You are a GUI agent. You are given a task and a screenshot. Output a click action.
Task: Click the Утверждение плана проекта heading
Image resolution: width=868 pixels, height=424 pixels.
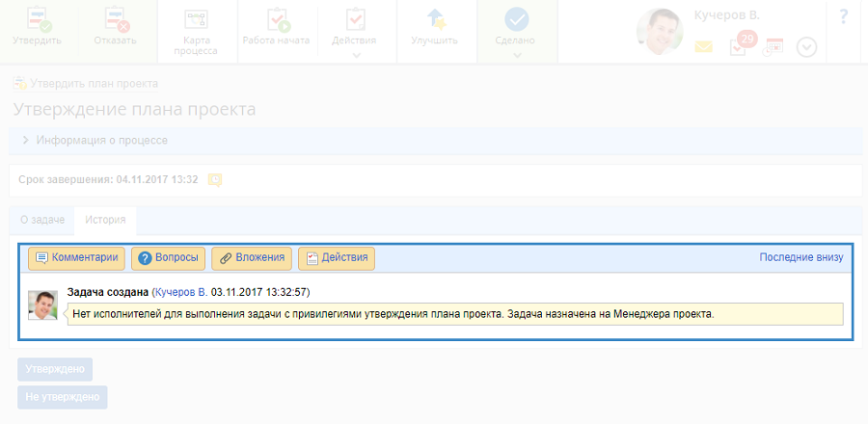point(134,110)
